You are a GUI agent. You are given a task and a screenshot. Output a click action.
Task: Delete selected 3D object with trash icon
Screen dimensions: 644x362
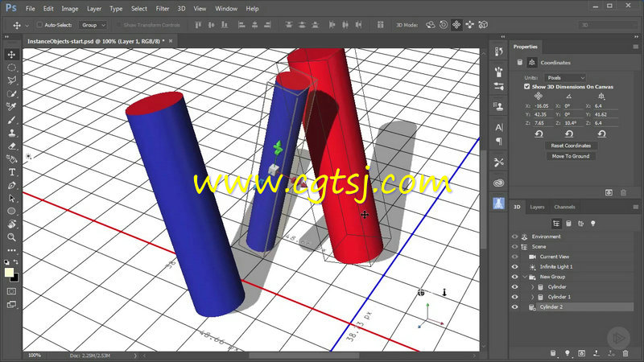[x=625, y=353]
